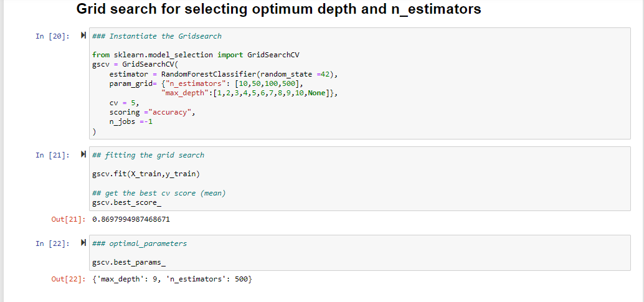Run the cell labeled In [22]
The image size is (644, 302).
[83, 243]
